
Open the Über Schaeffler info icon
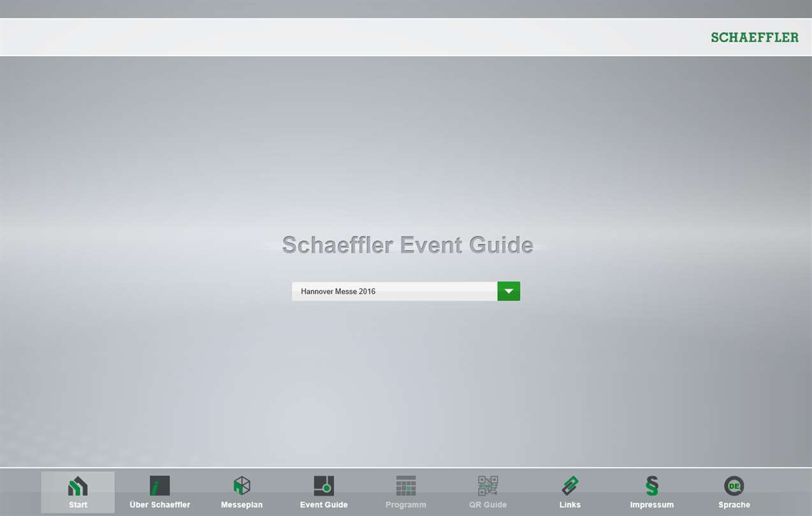(160, 486)
